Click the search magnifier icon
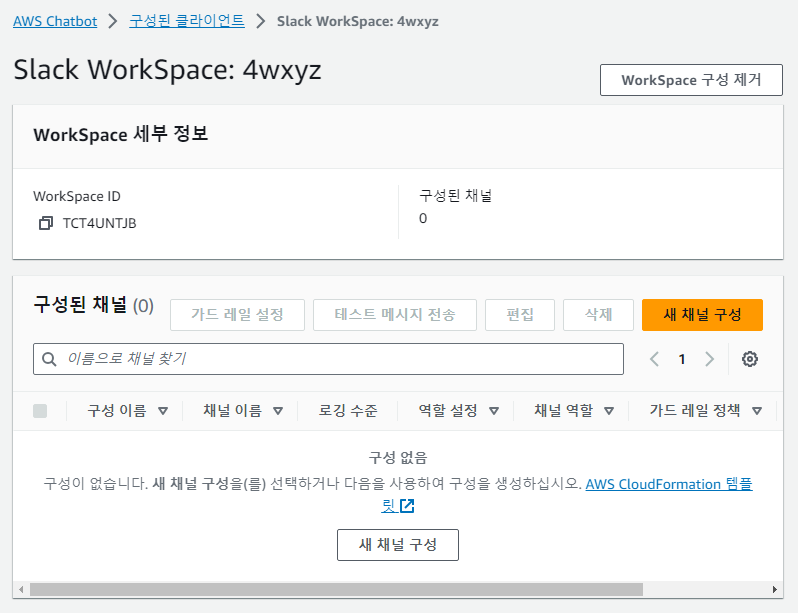This screenshot has height=613, width=798. coord(49,359)
